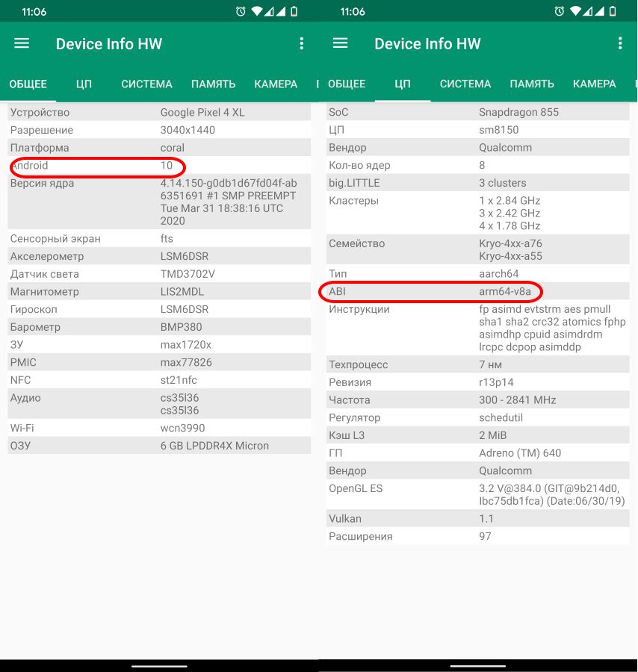
Task: Tap the Кэш L3 row label
Action: point(347,435)
